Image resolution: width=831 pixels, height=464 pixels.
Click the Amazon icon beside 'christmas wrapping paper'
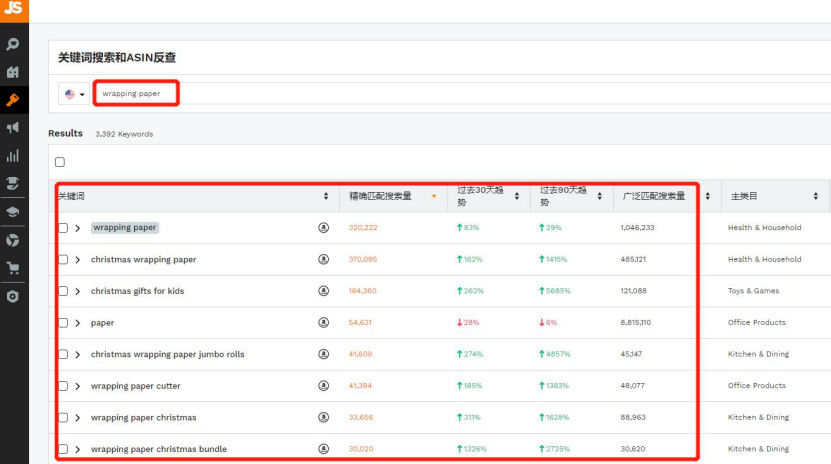pyautogui.click(x=323, y=259)
